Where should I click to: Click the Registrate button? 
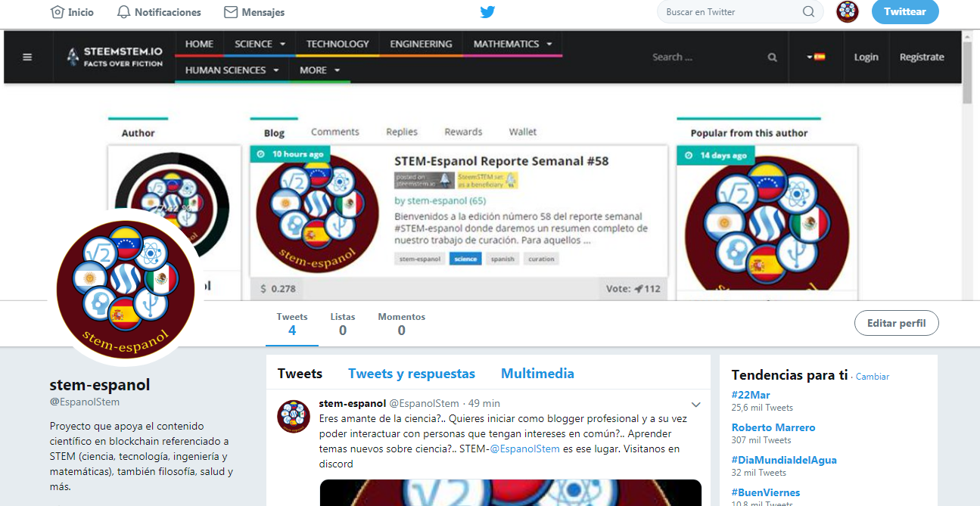922,57
